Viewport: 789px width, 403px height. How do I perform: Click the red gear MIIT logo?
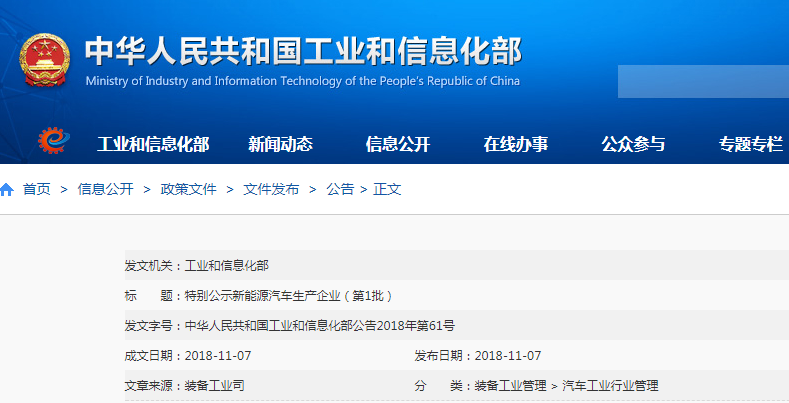tap(50, 141)
